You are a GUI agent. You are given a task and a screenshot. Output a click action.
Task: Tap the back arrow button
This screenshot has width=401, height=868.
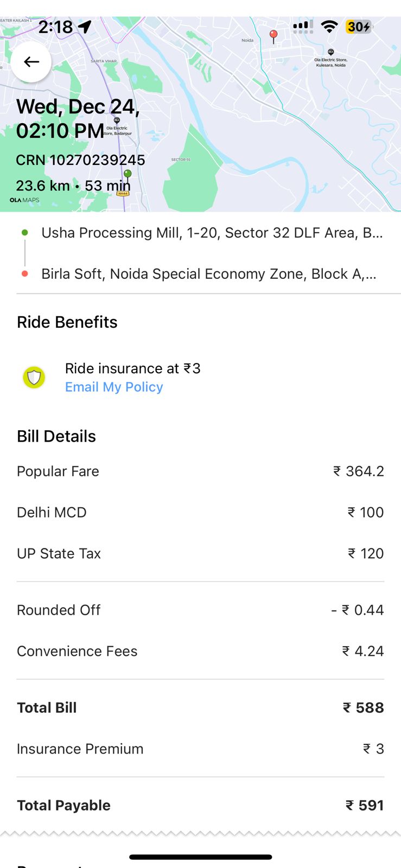[31, 62]
